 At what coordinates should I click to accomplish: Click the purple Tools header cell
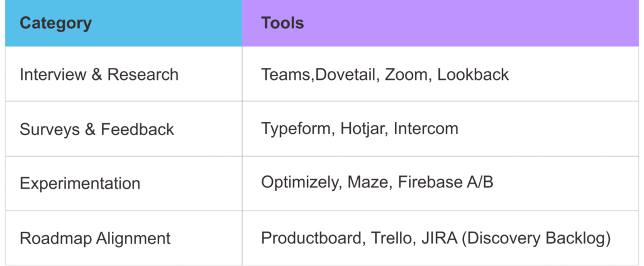[440, 24]
